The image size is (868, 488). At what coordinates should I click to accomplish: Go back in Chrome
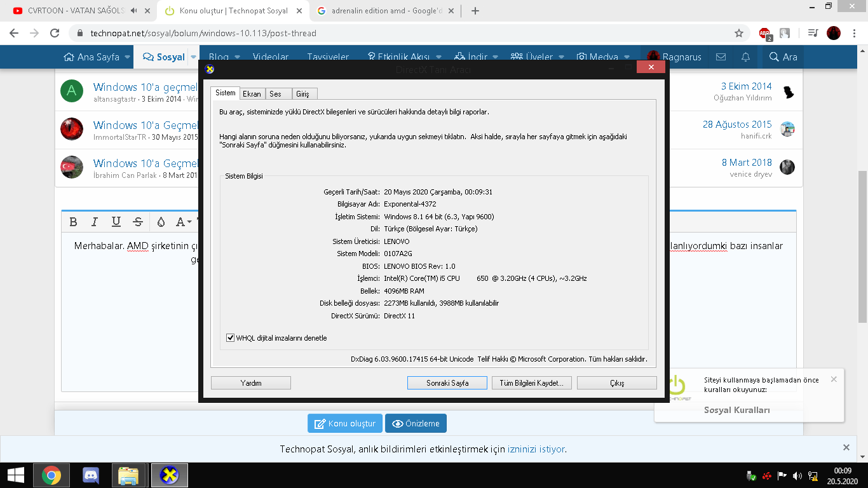(x=14, y=33)
